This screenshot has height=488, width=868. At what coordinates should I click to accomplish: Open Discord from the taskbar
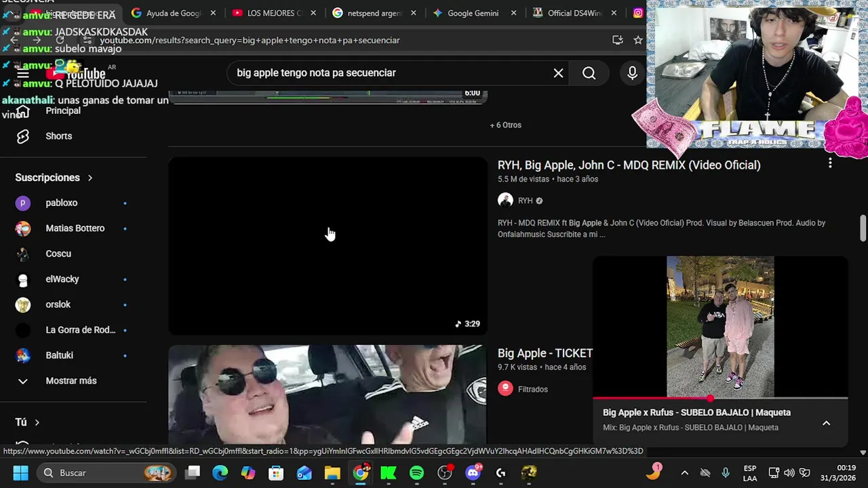(x=473, y=472)
